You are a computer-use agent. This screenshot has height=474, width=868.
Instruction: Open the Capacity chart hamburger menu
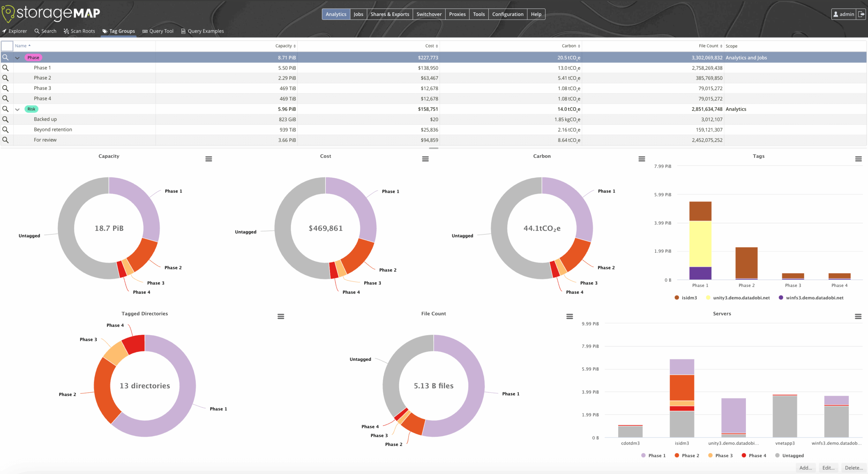pos(209,158)
